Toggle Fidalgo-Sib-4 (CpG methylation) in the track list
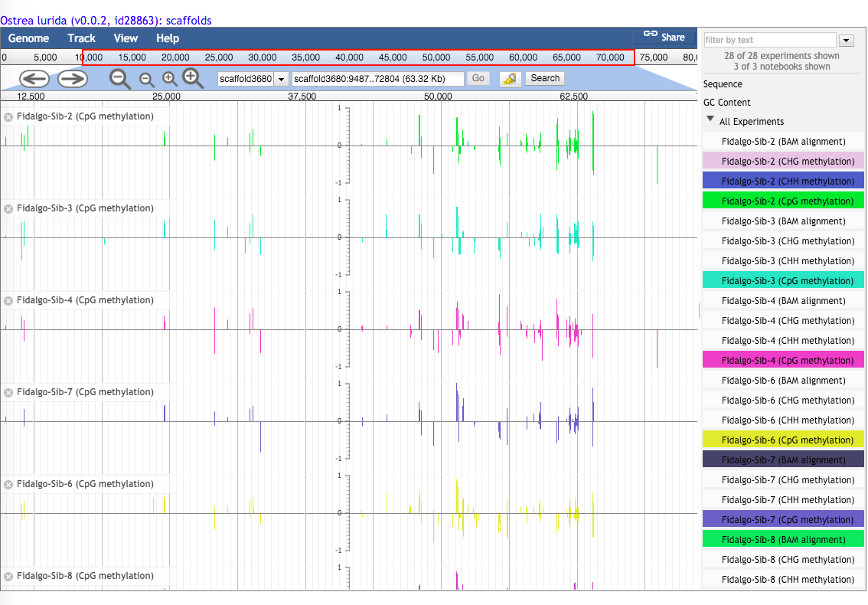868x605 pixels. click(783, 361)
